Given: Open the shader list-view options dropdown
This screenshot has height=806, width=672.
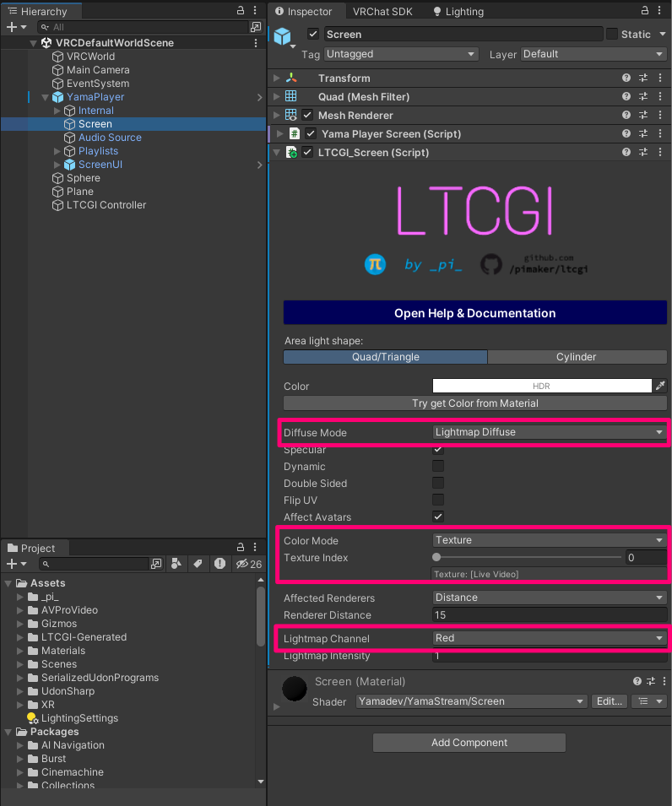Looking at the screenshot, I should point(649,701).
